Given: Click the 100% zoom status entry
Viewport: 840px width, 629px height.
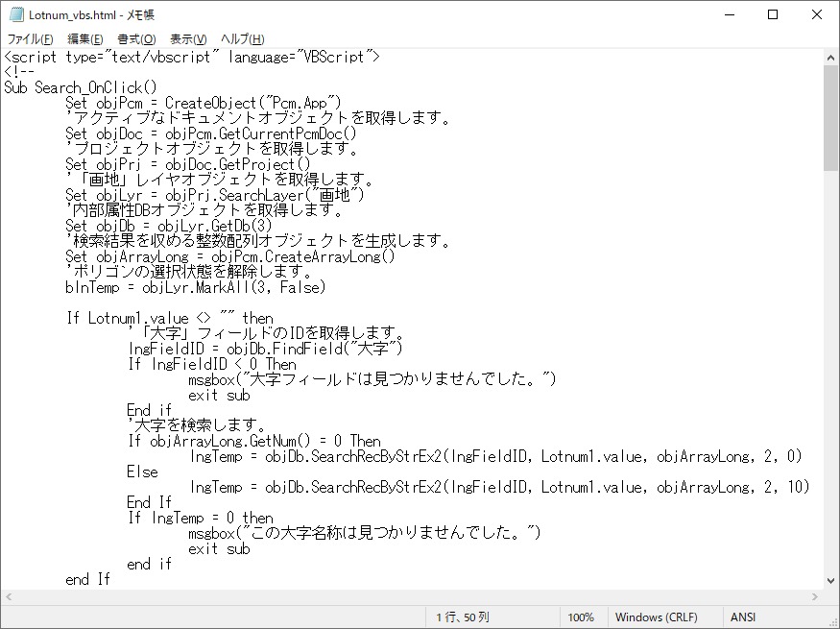Looking at the screenshot, I should pos(581,617).
